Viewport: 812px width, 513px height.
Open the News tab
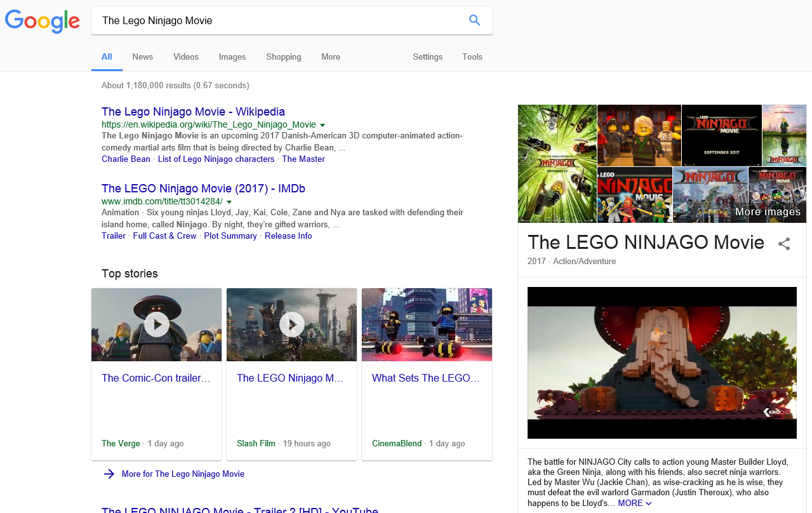[x=142, y=57]
